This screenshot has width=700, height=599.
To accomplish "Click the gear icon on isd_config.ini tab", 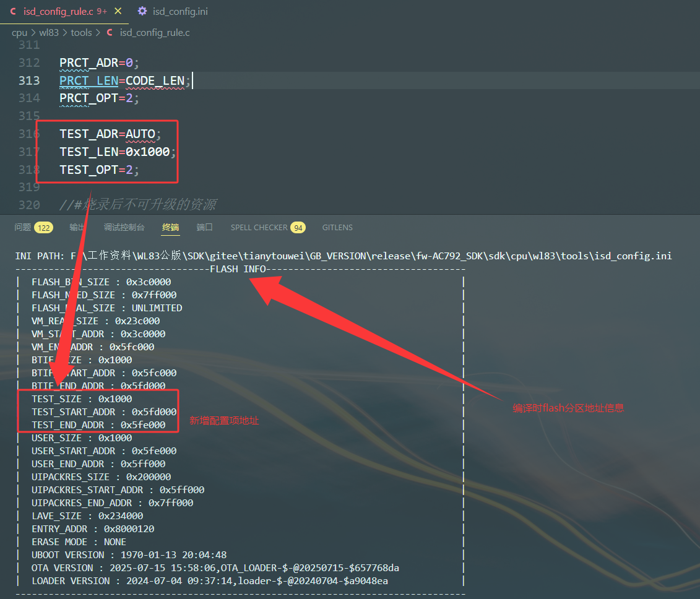I will tap(142, 11).
